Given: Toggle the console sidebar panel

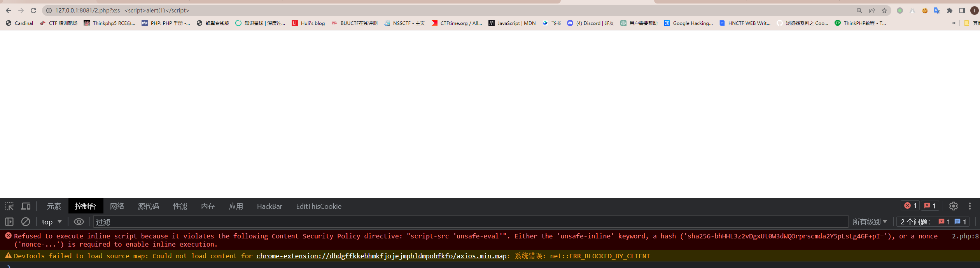Looking at the screenshot, I should click(x=9, y=222).
